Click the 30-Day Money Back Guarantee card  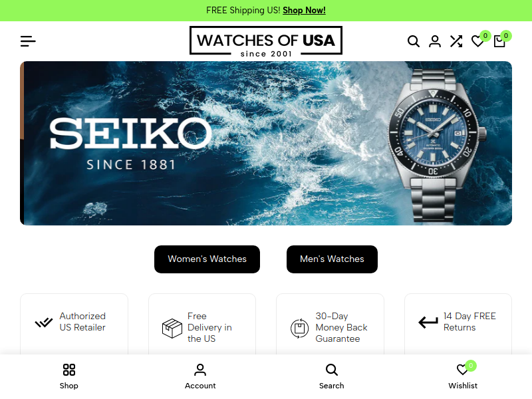[x=330, y=325]
